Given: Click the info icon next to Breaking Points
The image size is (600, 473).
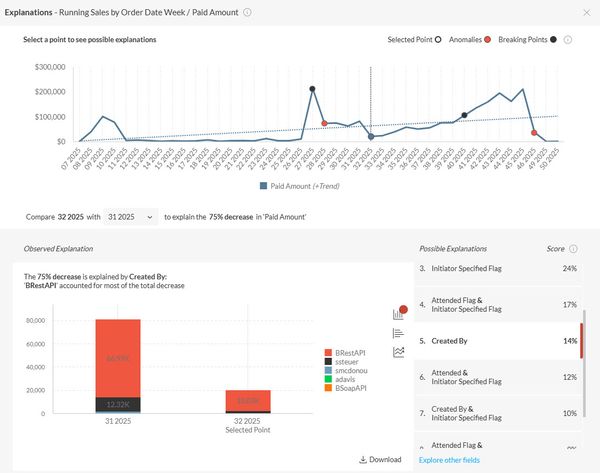Looking at the screenshot, I should pyautogui.click(x=567, y=40).
